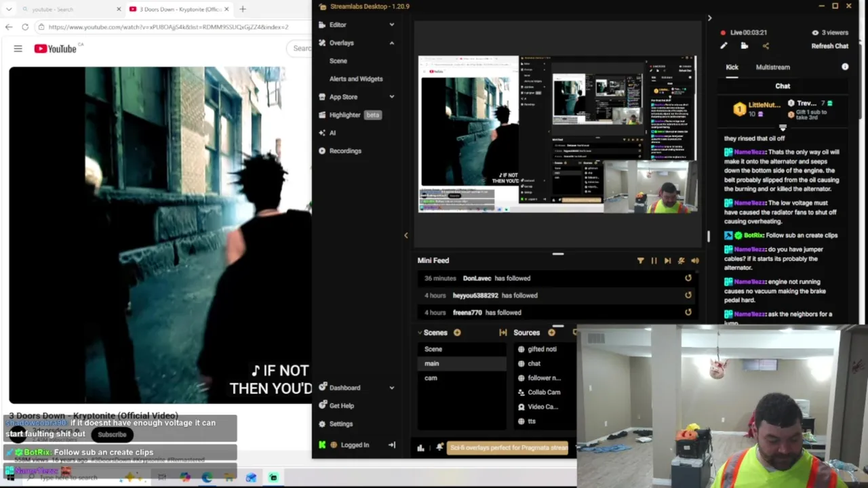
Task: Click the browser address bar URL
Action: click(168, 27)
